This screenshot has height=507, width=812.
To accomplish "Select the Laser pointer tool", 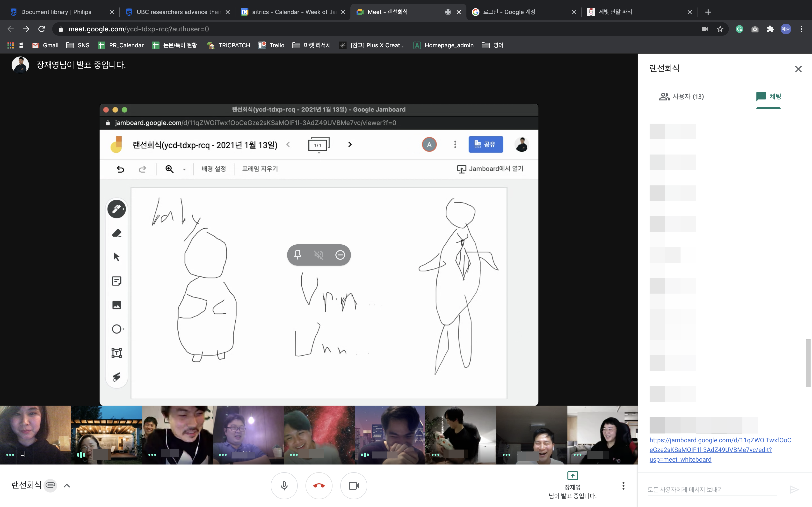I will coord(116,377).
